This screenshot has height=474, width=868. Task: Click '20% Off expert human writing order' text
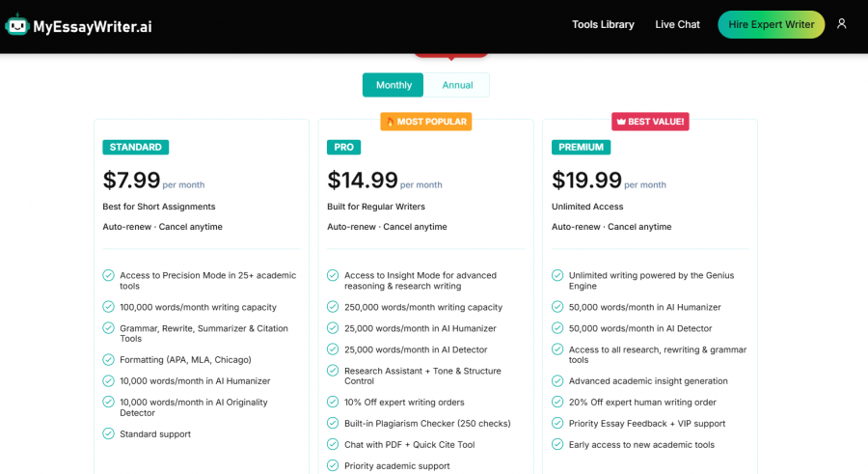[x=642, y=402]
